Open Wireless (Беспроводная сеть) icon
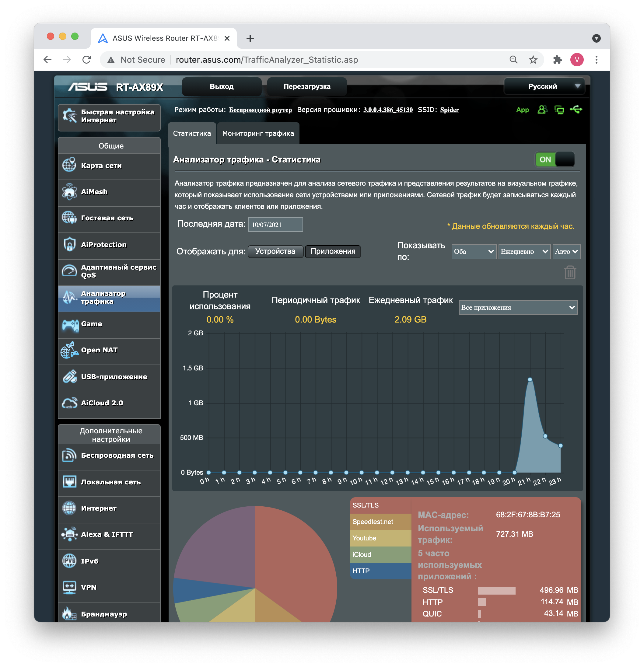This screenshot has width=644, height=667. (69, 456)
